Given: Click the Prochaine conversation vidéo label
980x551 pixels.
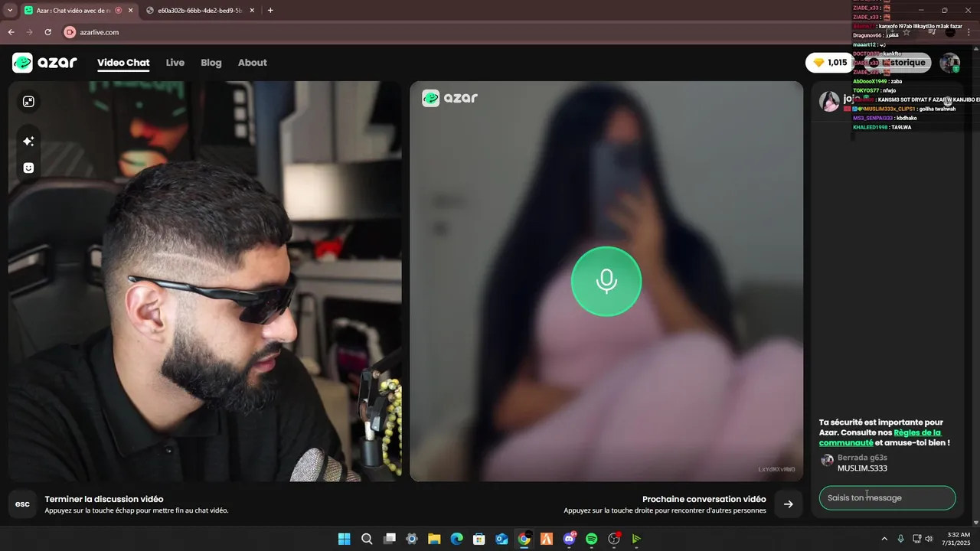Looking at the screenshot, I should (x=704, y=499).
